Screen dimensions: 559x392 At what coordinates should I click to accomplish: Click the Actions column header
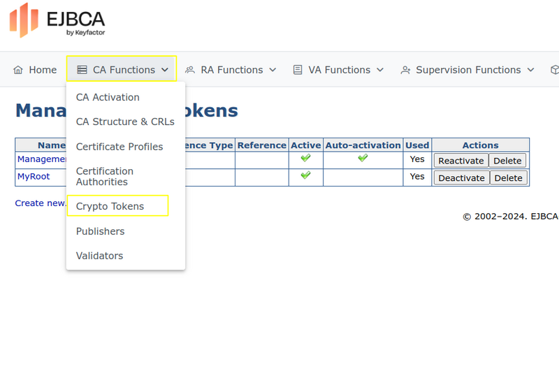pos(480,145)
